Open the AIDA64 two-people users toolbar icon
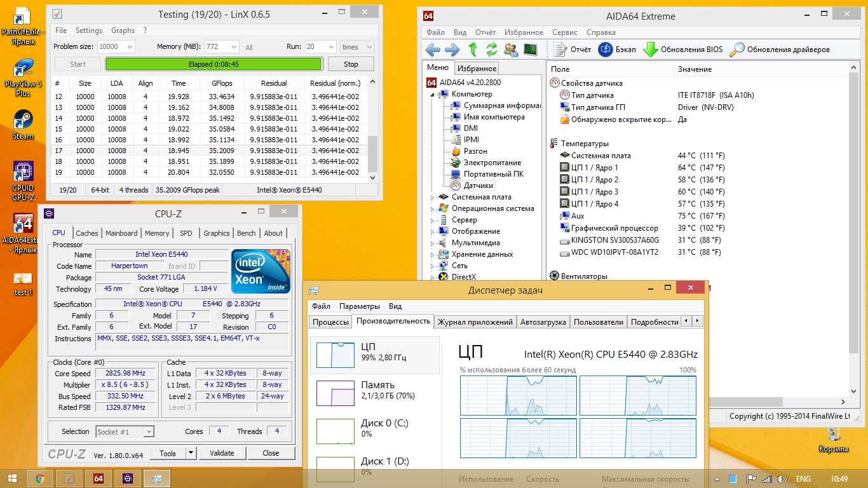 [x=511, y=49]
